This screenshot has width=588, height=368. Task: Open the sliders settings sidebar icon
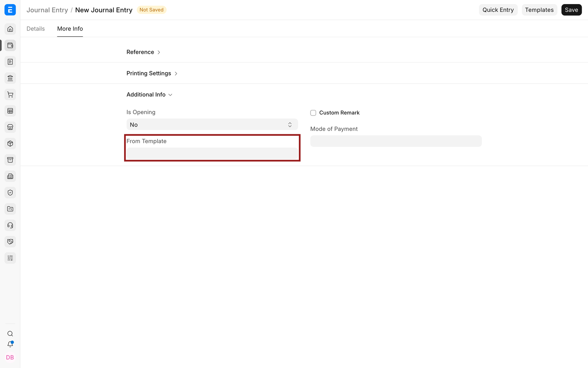tap(10, 258)
